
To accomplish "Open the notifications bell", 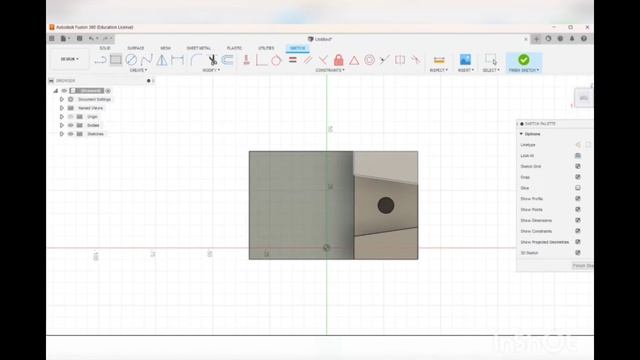I will [x=572, y=39].
